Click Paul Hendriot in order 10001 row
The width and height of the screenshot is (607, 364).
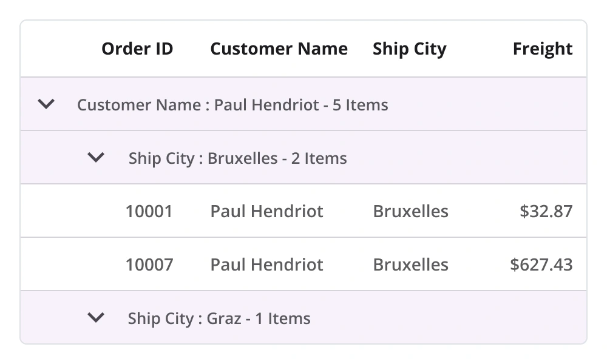pyautogui.click(x=266, y=211)
